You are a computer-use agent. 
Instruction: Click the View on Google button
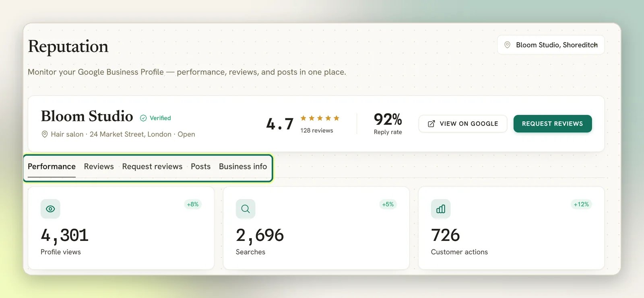pos(463,123)
